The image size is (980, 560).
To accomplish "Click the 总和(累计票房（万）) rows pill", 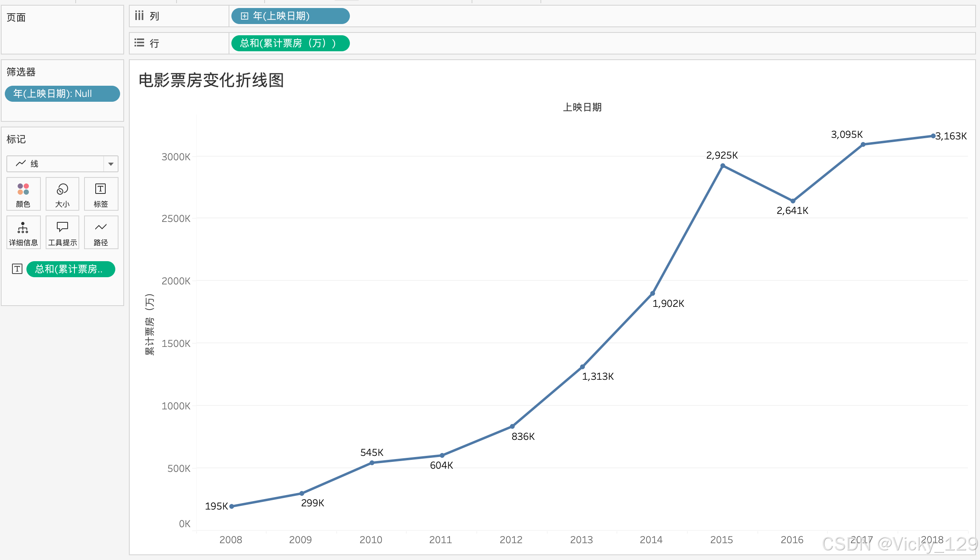I will pyautogui.click(x=290, y=43).
